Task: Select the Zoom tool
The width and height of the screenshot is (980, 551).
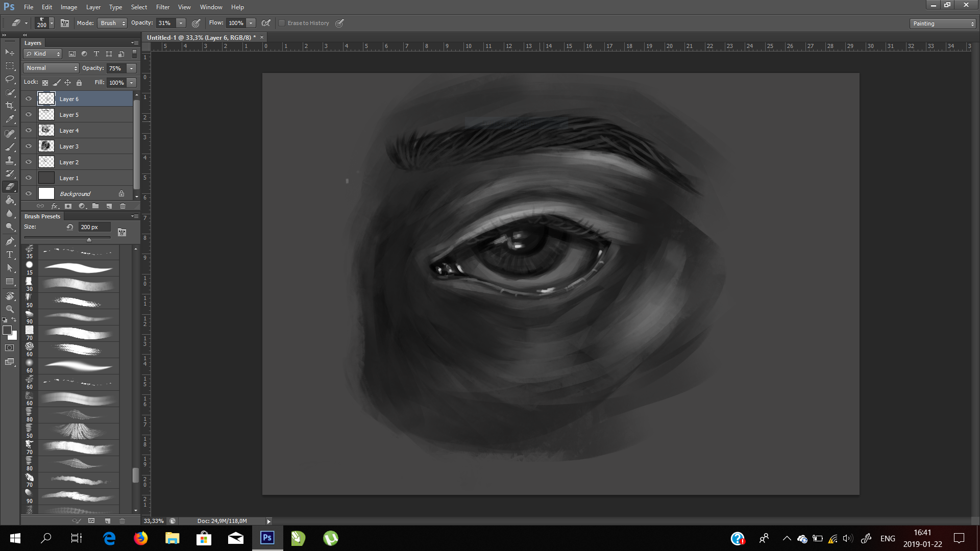Action: 10,309
